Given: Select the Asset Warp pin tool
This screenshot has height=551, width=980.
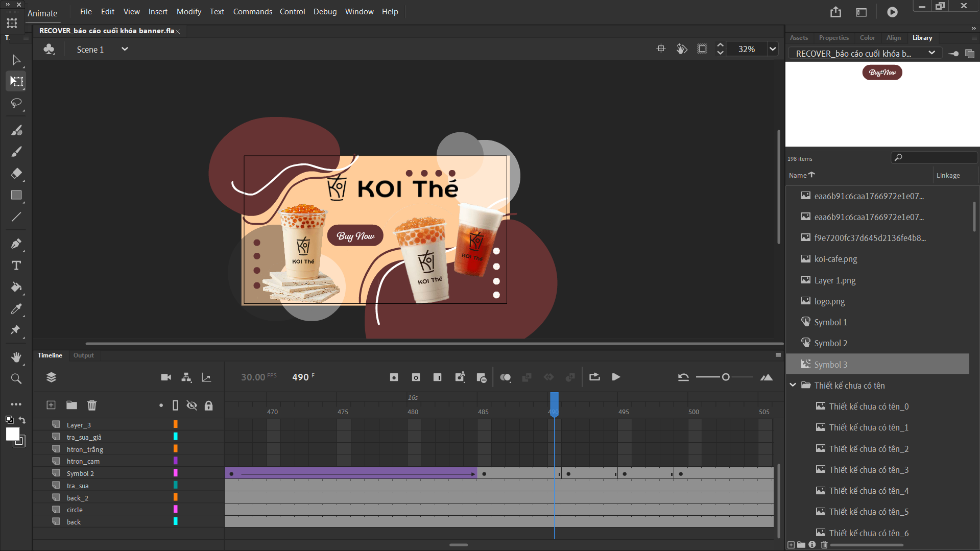Looking at the screenshot, I should tap(16, 330).
